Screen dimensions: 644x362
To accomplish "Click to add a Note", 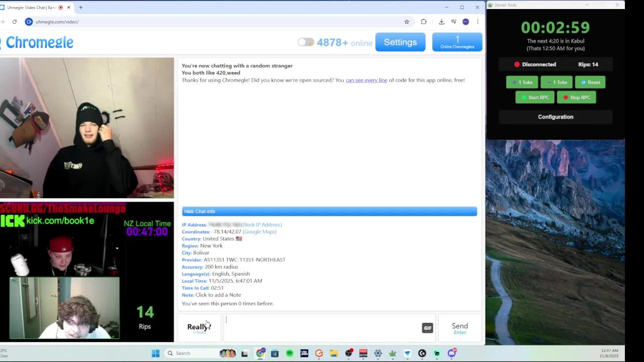I will 218,295.
